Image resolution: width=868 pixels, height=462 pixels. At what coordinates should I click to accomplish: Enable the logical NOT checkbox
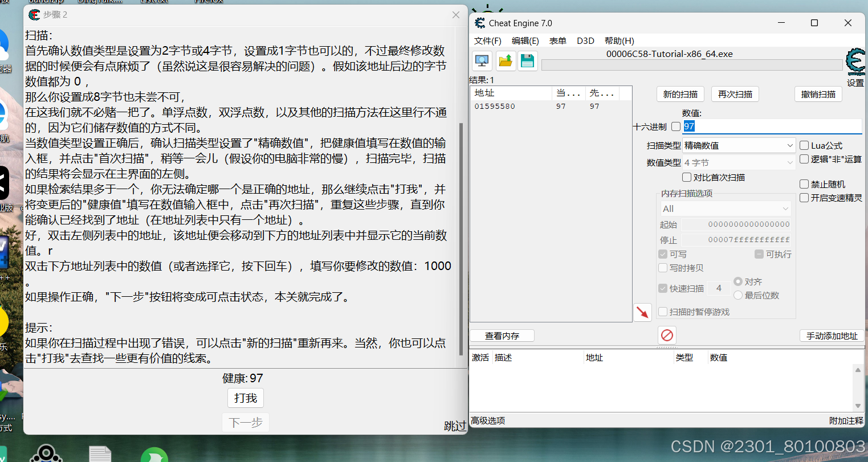coord(804,159)
